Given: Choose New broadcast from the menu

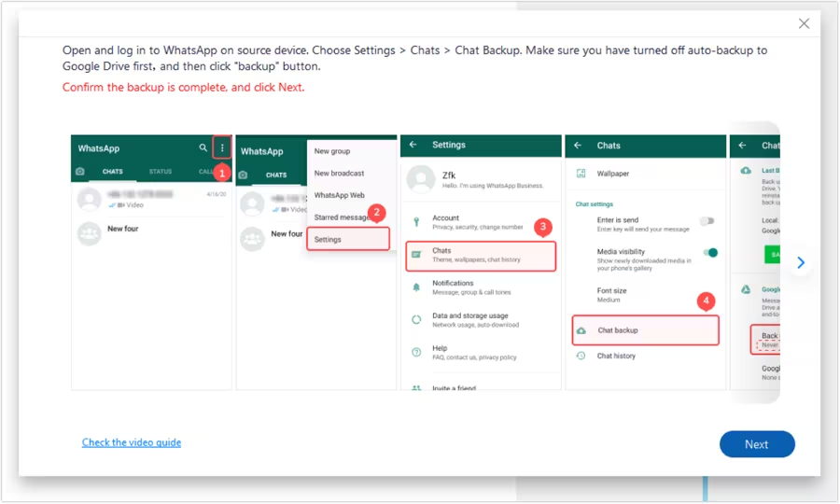Looking at the screenshot, I should (339, 174).
